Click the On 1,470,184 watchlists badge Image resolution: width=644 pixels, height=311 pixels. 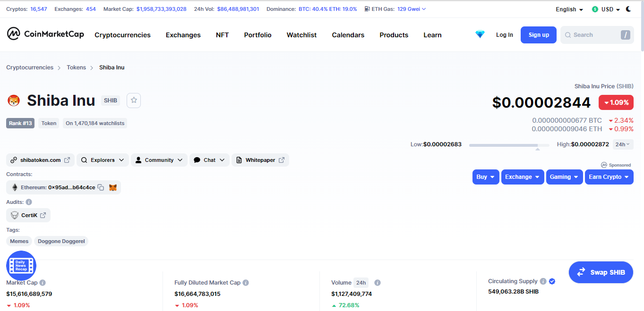(x=95, y=123)
